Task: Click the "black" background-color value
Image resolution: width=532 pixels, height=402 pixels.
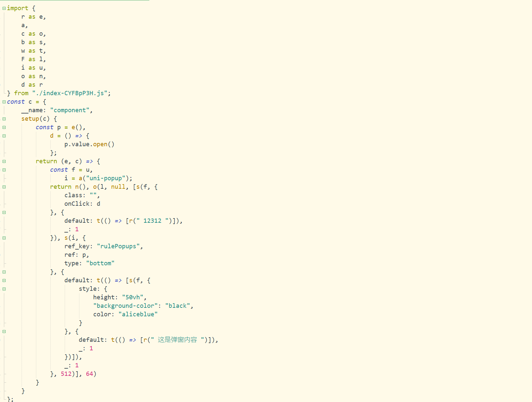Action: (177, 306)
